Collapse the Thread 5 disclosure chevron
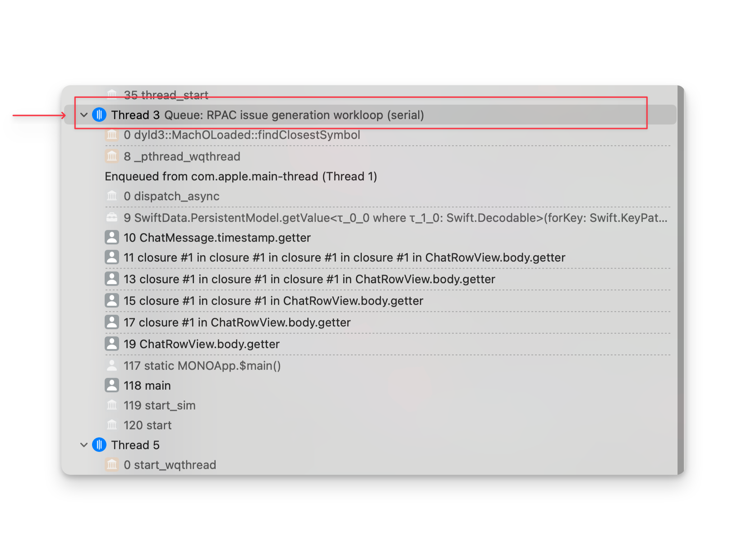This screenshot has width=747, height=560. (84, 445)
